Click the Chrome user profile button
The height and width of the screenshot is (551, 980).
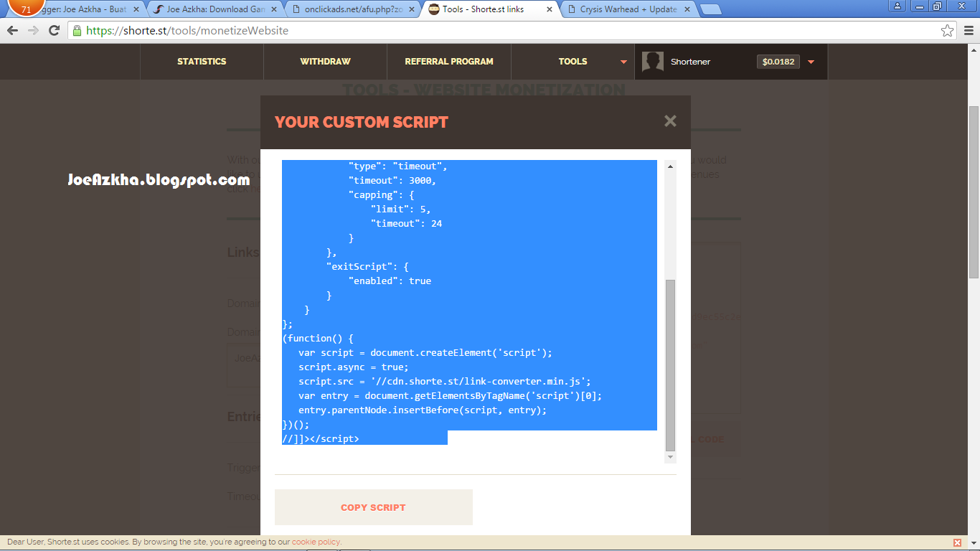click(897, 6)
